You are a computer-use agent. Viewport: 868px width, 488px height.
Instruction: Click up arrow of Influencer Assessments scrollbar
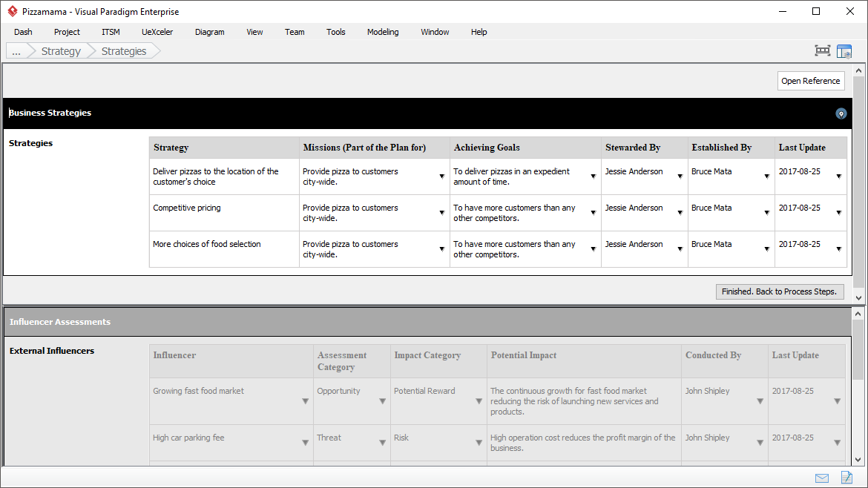point(858,314)
